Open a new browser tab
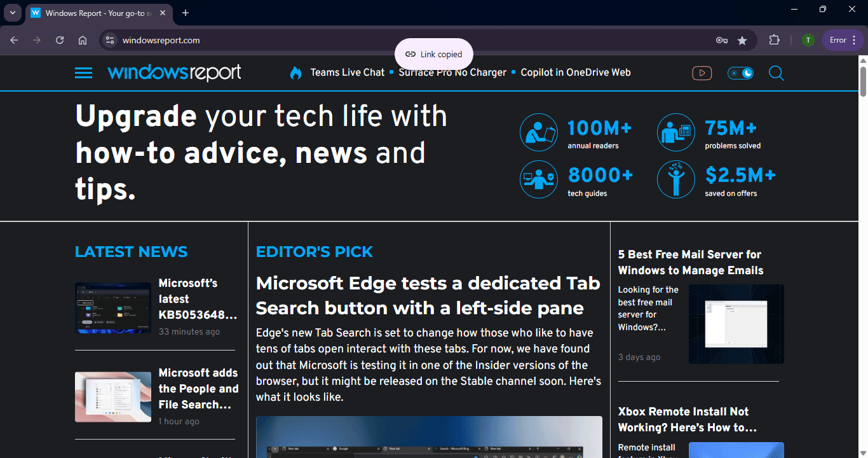Viewport: 868px width, 458px height. (x=186, y=13)
